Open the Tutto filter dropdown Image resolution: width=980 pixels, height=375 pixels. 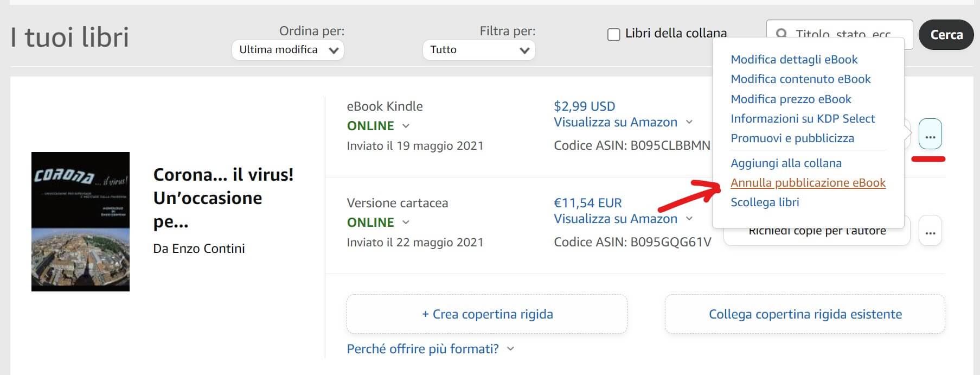click(x=479, y=50)
